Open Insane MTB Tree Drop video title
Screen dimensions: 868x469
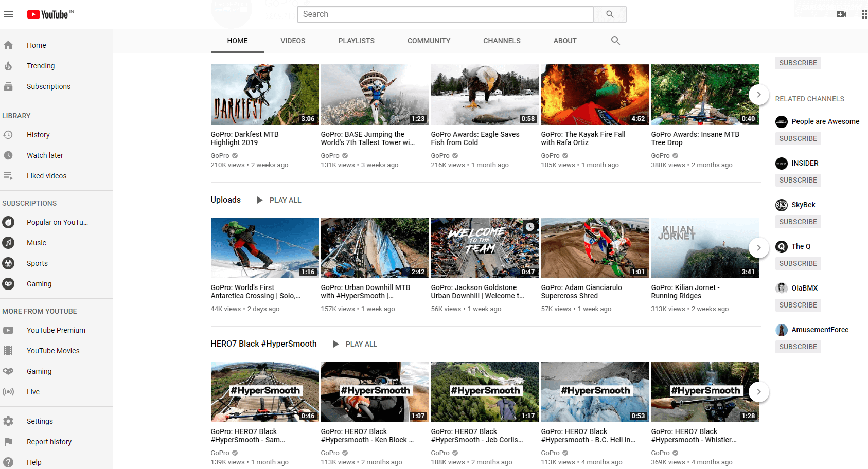coord(695,138)
